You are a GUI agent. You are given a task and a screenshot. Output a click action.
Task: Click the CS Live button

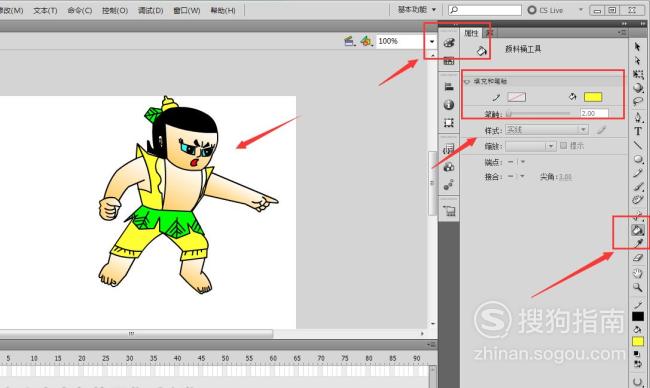[545, 10]
